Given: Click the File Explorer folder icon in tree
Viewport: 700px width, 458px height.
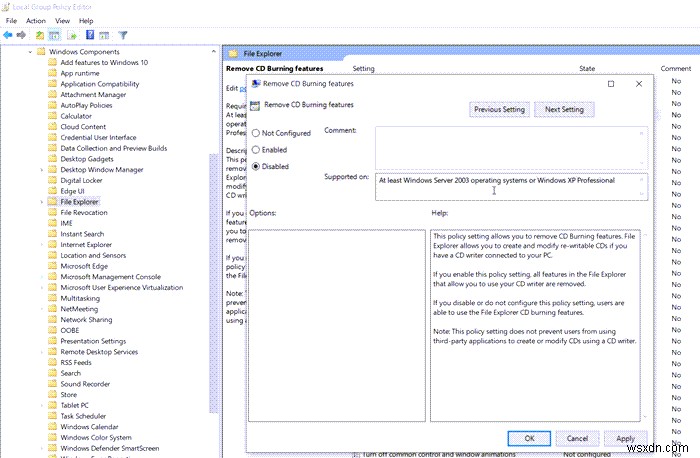Looking at the screenshot, I should click(x=52, y=201).
